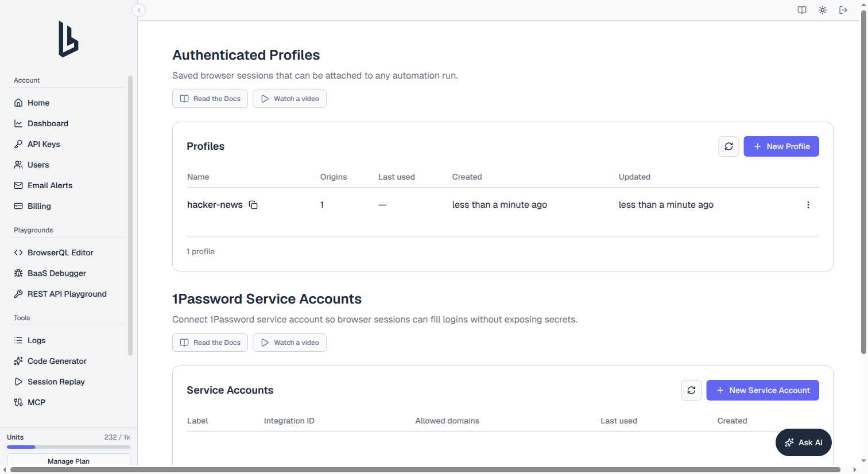Toggle light/dark theme sun icon

(823, 10)
